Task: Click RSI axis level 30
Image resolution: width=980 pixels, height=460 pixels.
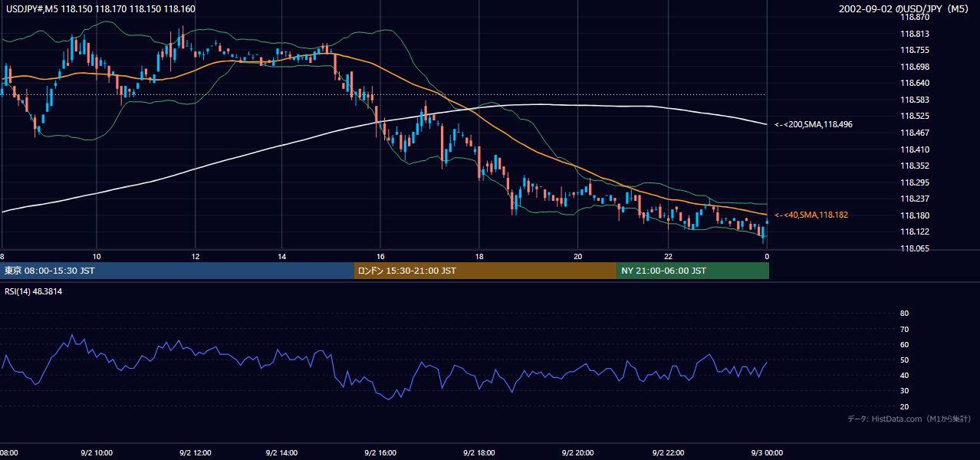Action: [904, 391]
